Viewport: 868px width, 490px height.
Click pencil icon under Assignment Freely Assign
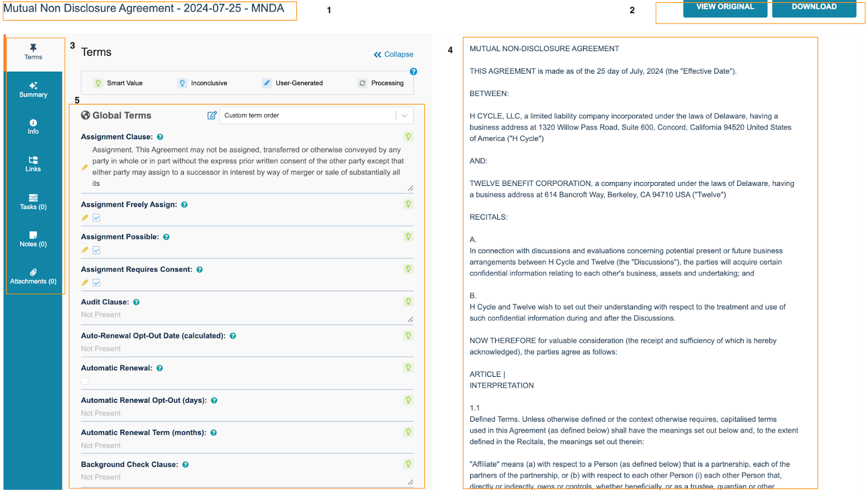tap(85, 218)
